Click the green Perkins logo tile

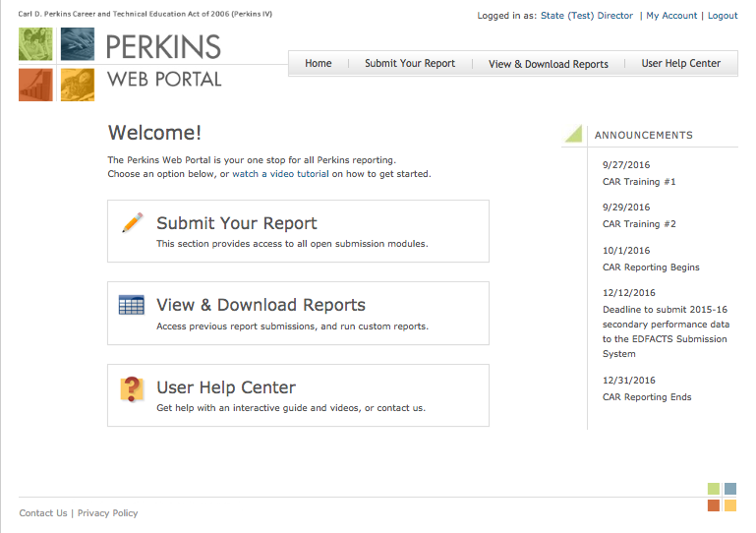click(x=35, y=44)
